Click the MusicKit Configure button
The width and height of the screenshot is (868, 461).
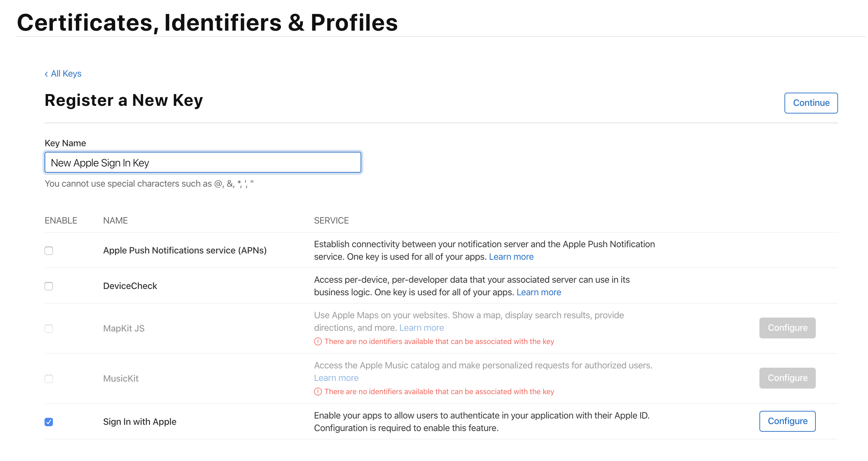787,378
